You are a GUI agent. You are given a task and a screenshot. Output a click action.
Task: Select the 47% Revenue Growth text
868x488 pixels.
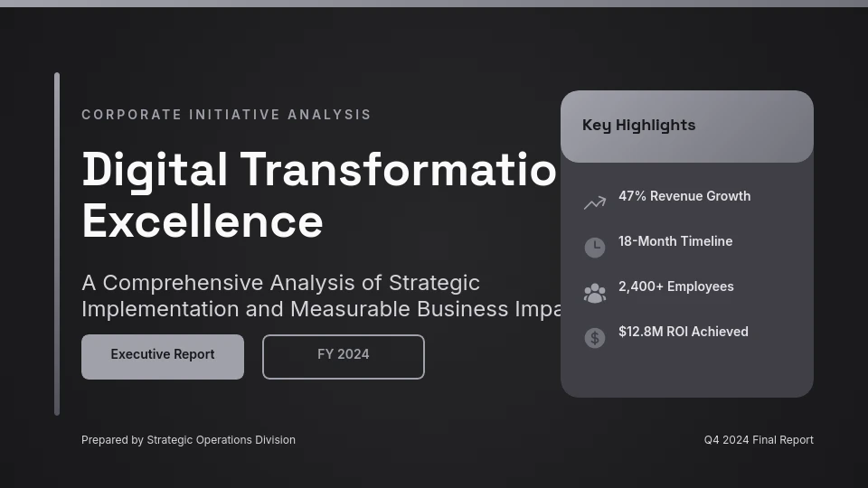click(684, 196)
